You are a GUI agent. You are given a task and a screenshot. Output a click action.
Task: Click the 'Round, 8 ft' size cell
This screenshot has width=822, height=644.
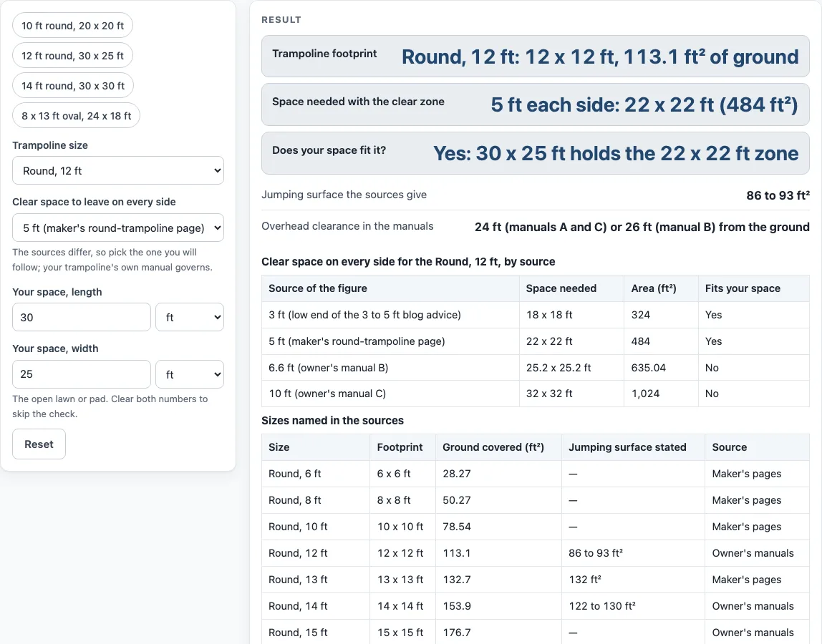pos(316,500)
